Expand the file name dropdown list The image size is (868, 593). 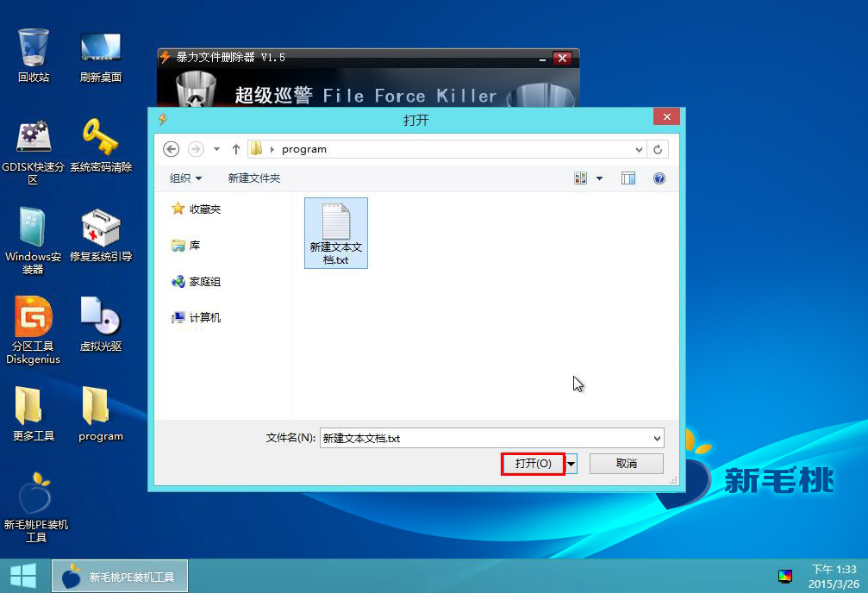coord(657,438)
